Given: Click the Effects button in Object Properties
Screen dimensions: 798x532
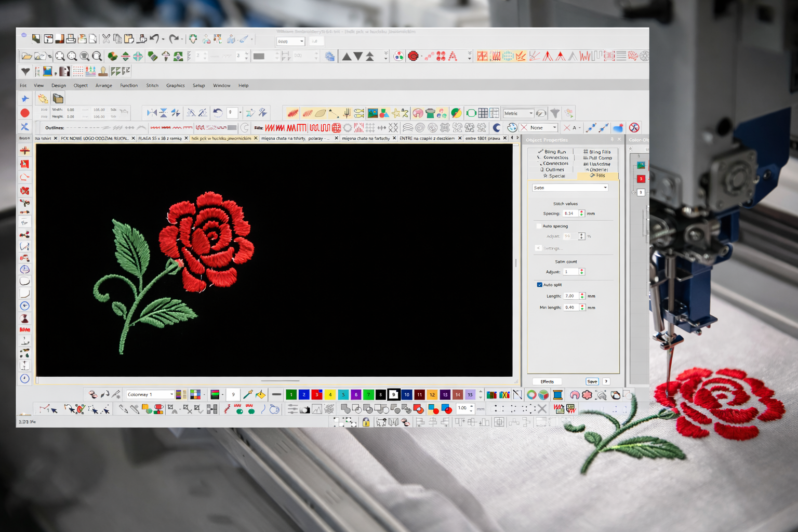Looking at the screenshot, I should coord(547,381).
